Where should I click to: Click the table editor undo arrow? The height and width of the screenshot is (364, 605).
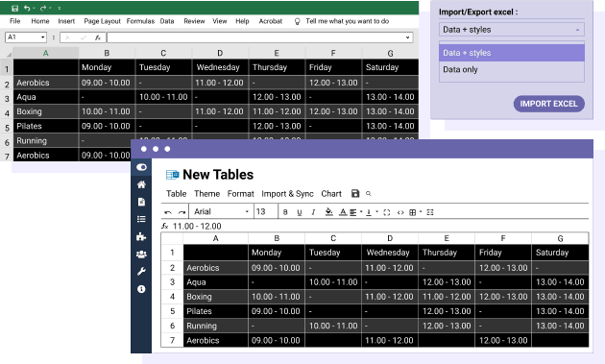168,212
